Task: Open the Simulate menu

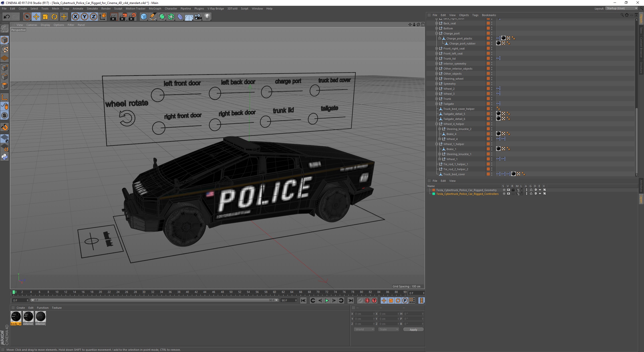Action: click(92, 9)
